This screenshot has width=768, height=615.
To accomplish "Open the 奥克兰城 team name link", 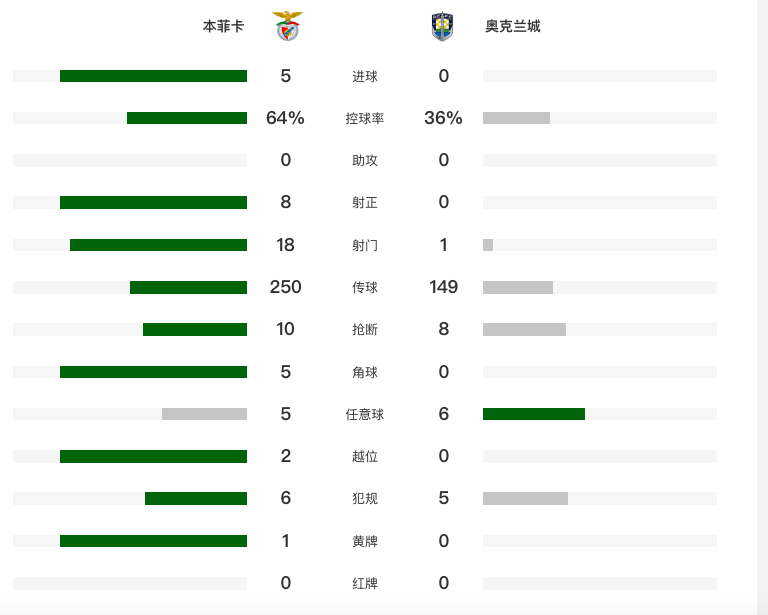I will point(513,26).
